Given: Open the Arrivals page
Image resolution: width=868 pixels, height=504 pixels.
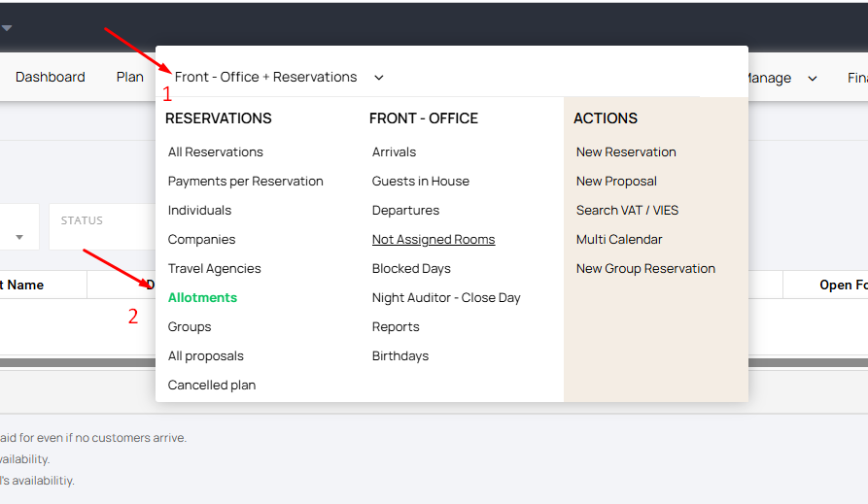Looking at the screenshot, I should [394, 151].
